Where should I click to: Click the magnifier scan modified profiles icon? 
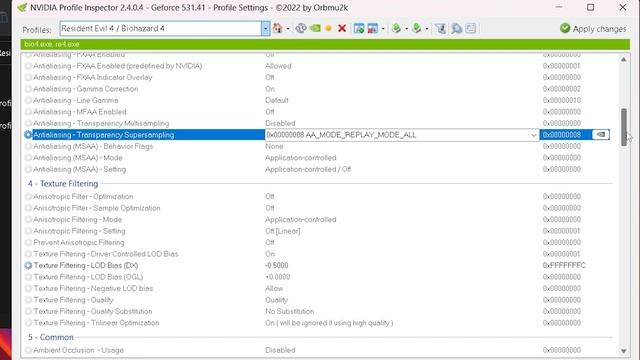(x=456, y=28)
